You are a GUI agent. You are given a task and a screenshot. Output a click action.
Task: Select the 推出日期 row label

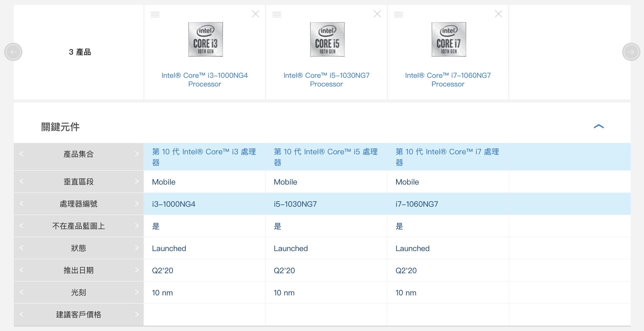tap(78, 270)
